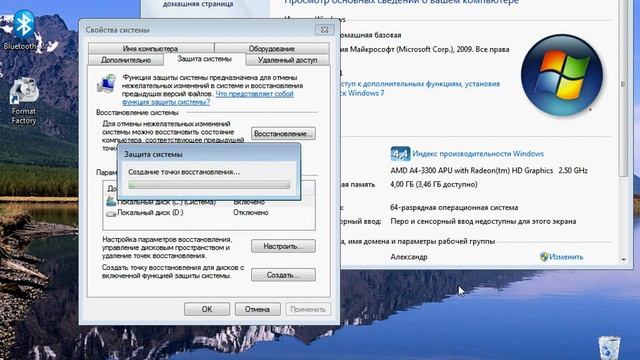640x360 pixels.
Task: Click the Александр computer name text
Action: 409,257
